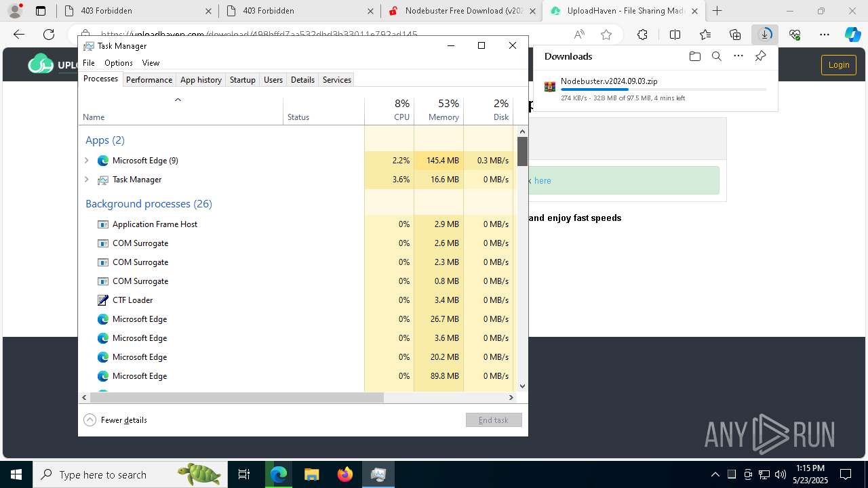Click the Windows Start button
This screenshot has height=488, width=868.
16,474
